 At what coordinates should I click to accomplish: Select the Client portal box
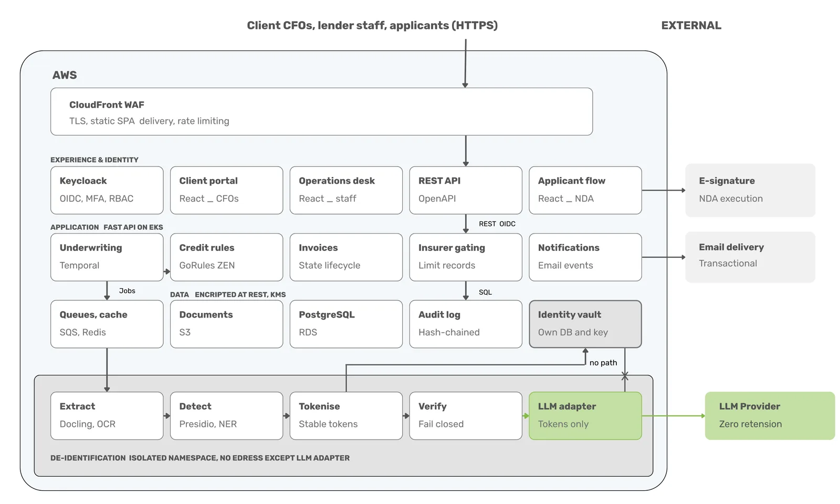pos(226,190)
